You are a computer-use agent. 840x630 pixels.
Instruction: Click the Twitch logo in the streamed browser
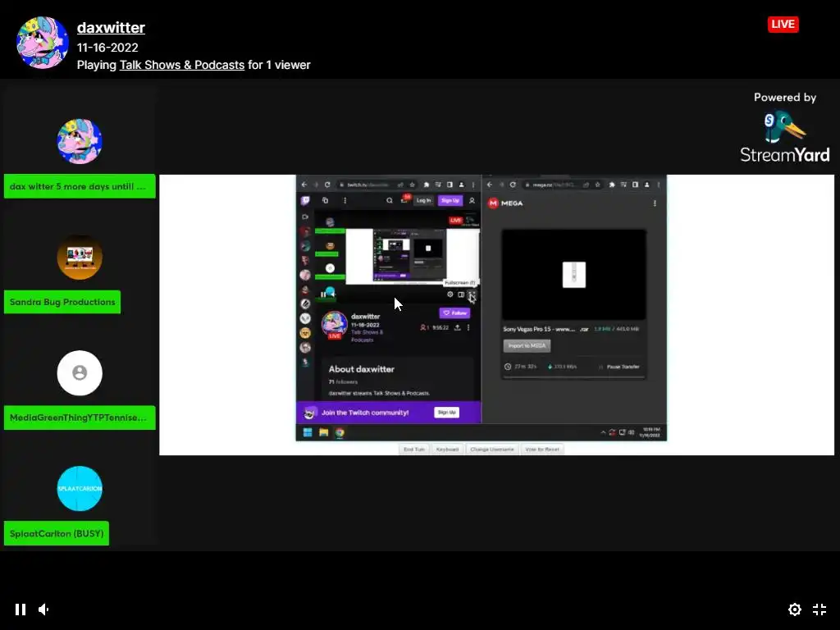[x=305, y=200]
